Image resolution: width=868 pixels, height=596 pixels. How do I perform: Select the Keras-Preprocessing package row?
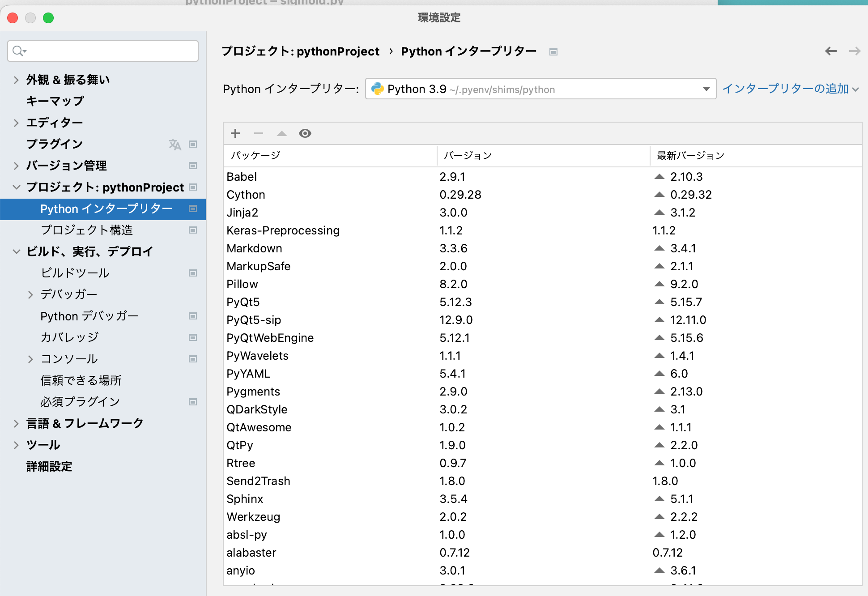click(x=542, y=230)
